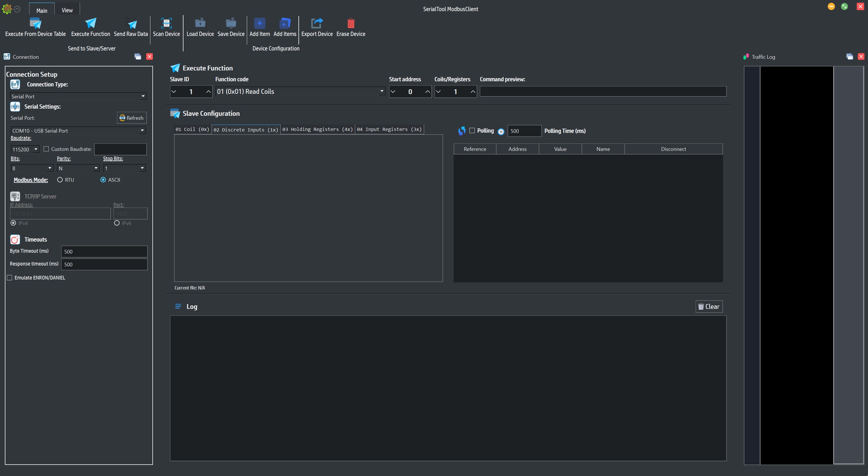
Task: Check Emulate ENRON/DANIEL option
Action: (9, 277)
